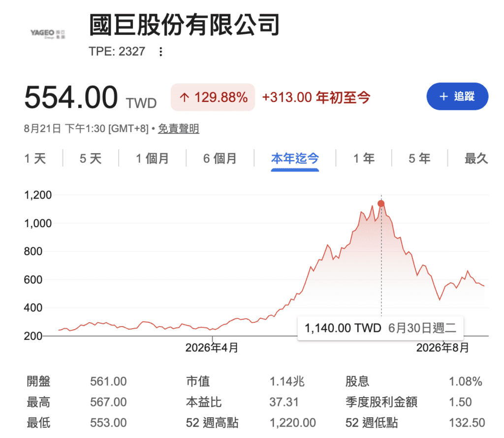Viewport: 504px width, 438px height.
Task: Click the 2026年8月 axis label
Action: tap(442, 347)
